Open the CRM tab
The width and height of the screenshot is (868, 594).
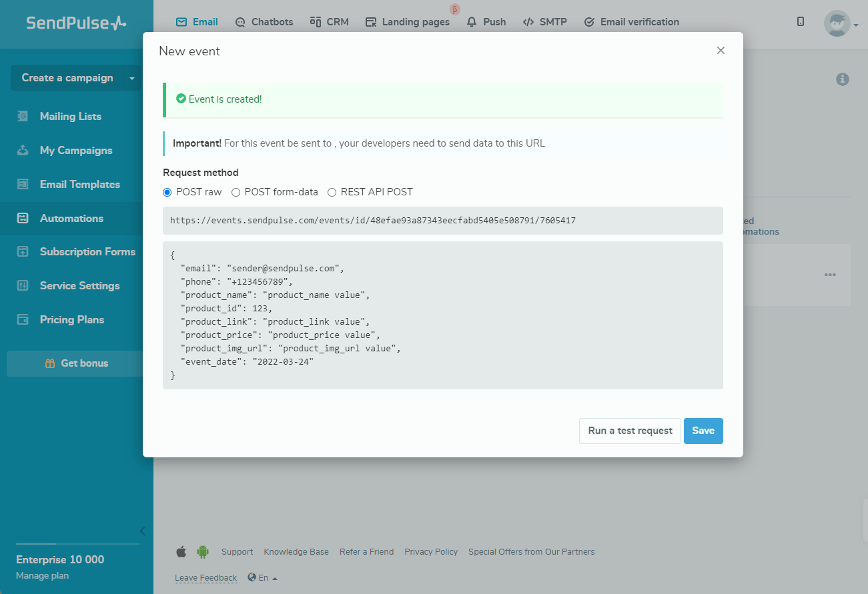click(330, 22)
